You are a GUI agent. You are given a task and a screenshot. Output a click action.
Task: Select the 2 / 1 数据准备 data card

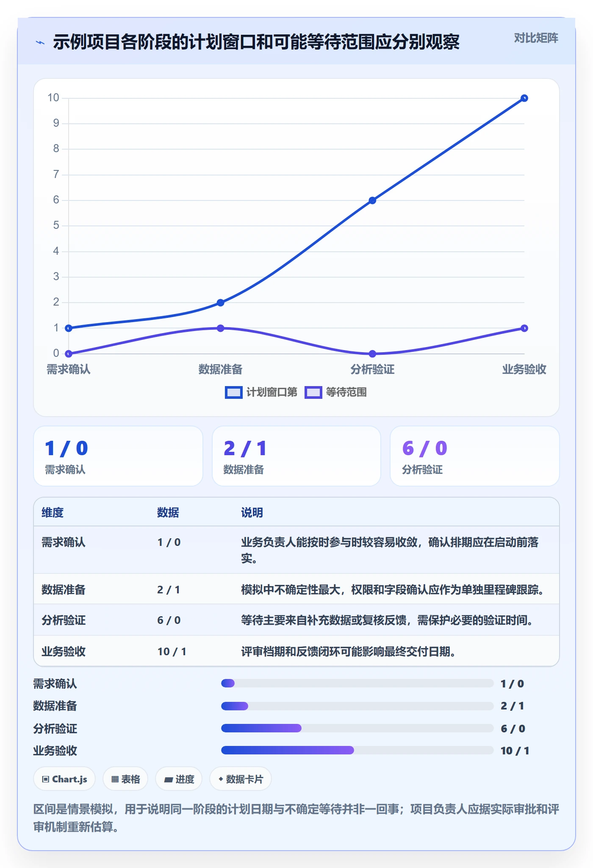click(296, 456)
